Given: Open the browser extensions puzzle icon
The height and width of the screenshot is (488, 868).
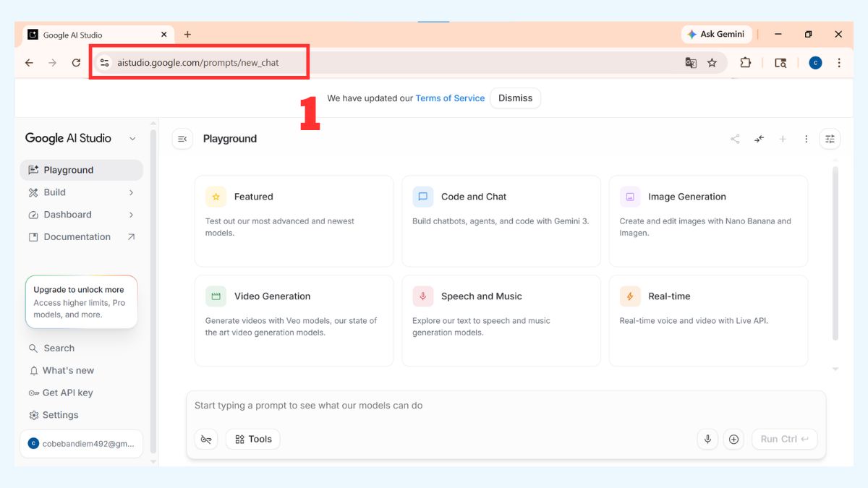Looking at the screenshot, I should [745, 63].
